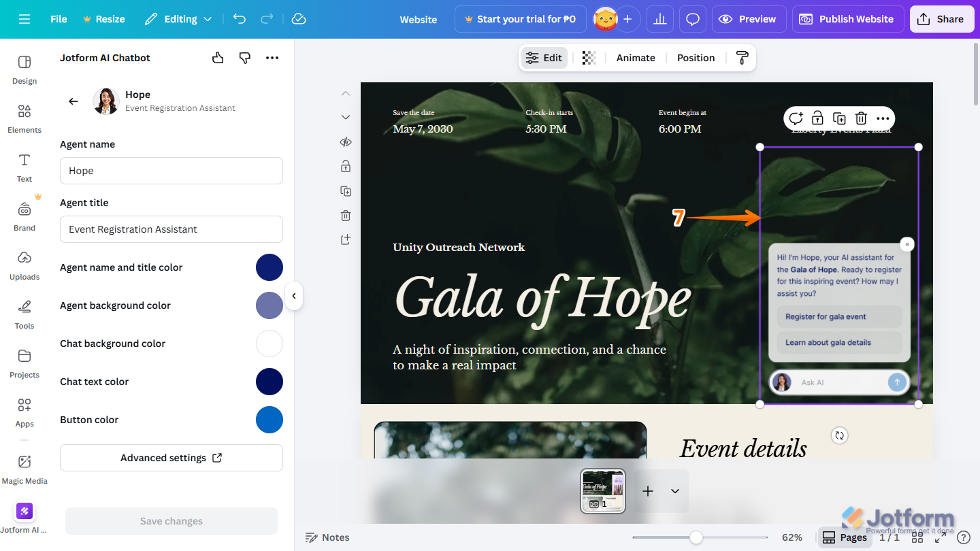Delete the selected chatbot element via trash icon
Viewport: 980px width, 551px height.
click(861, 118)
